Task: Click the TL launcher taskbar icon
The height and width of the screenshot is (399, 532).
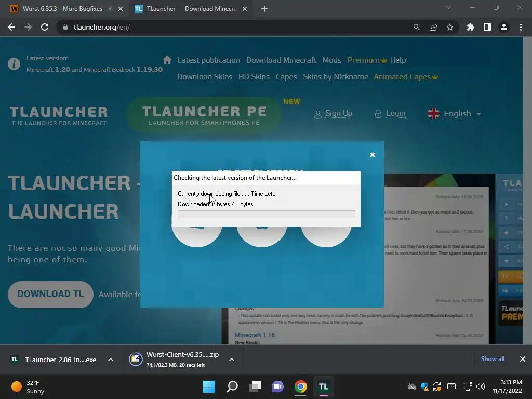Action: (x=323, y=387)
